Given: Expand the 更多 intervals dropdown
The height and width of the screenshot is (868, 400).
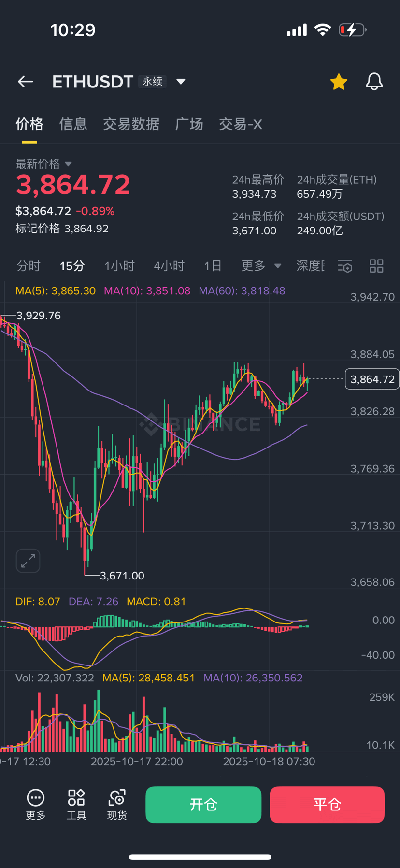Looking at the screenshot, I should [261, 266].
